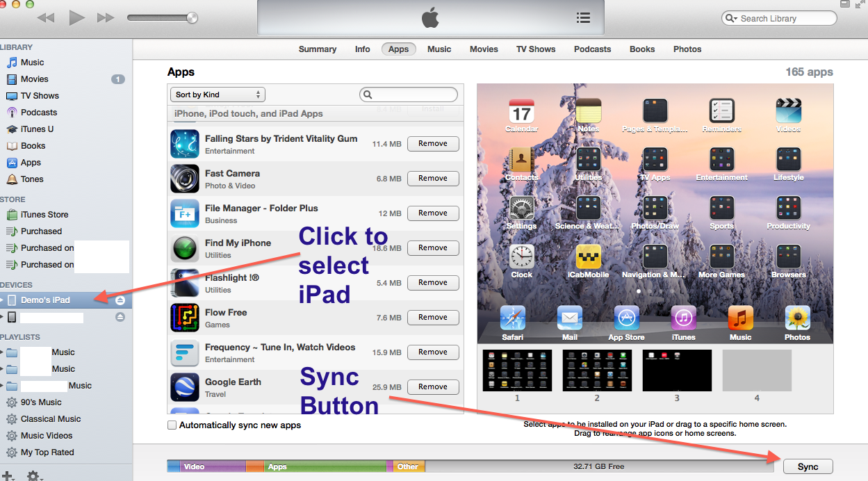Screen dimensions: 868x481
Task: Open the up-next list icon in header
Action: click(583, 18)
